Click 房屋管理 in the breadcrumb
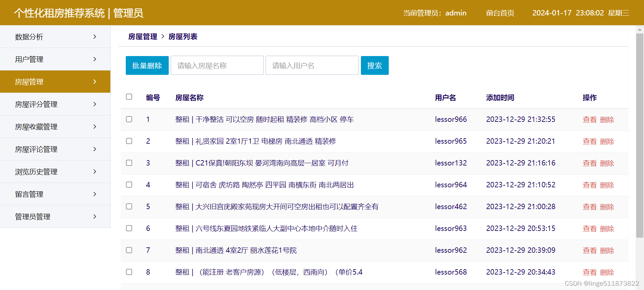644x290 pixels. tap(143, 37)
